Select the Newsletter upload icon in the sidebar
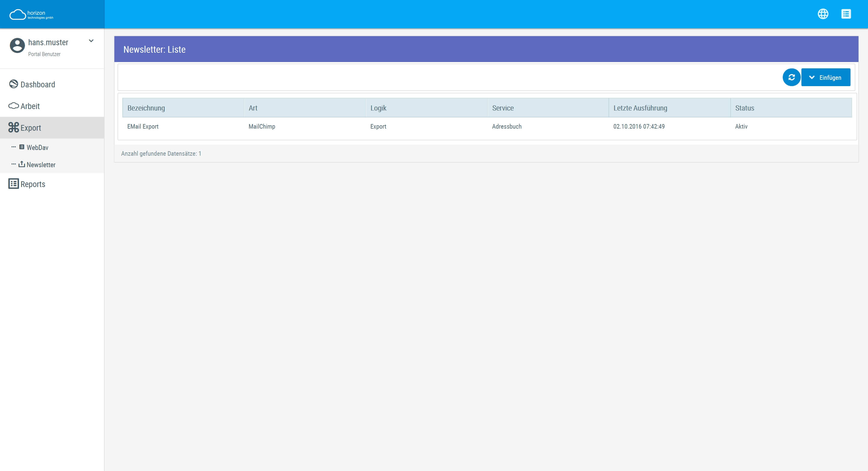 coord(22,164)
